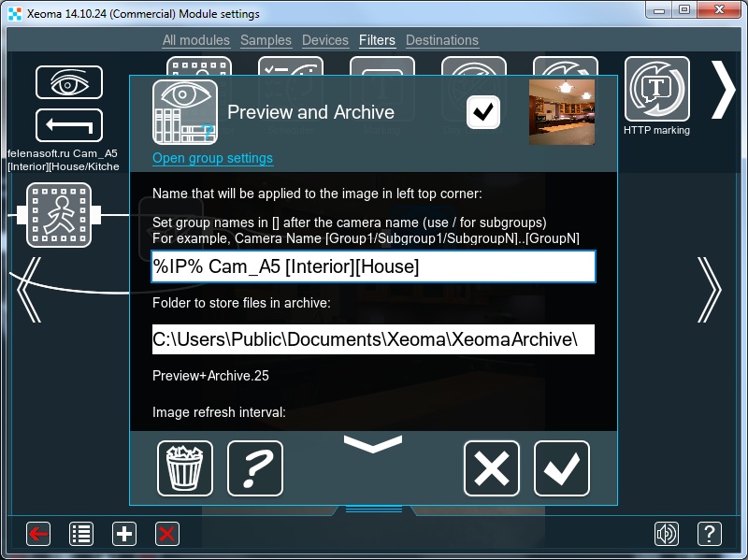Image resolution: width=748 pixels, height=560 pixels.
Task: Expand more settings with the down chevron
Action: [373, 444]
